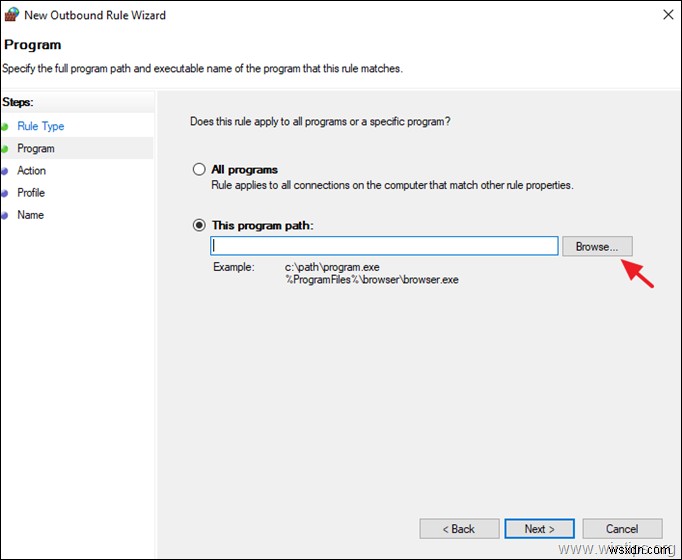Click the Example: label
Image resolution: width=682 pixels, height=560 pixels.
[x=234, y=267]
